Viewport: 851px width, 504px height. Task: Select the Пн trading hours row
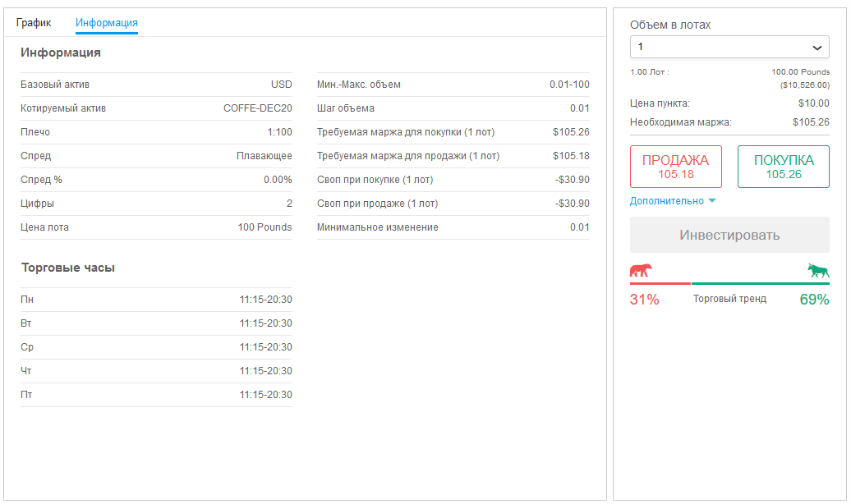pos(156,300)
